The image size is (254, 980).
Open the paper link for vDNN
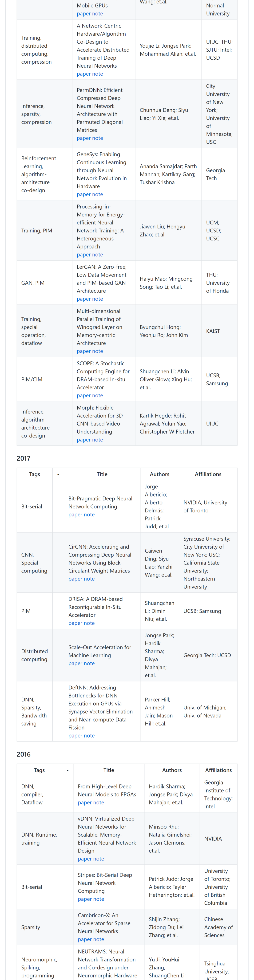[85, 859]
